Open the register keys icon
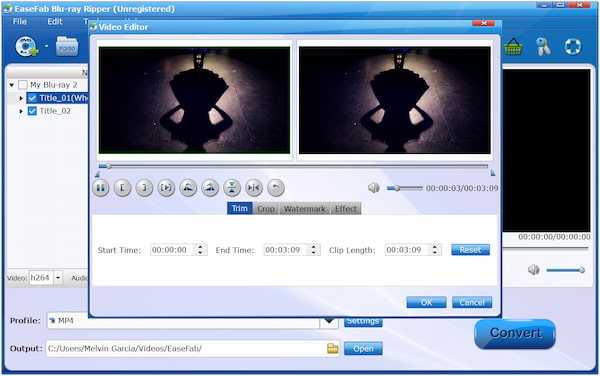 pyautogui.click(x=543, y=47)
